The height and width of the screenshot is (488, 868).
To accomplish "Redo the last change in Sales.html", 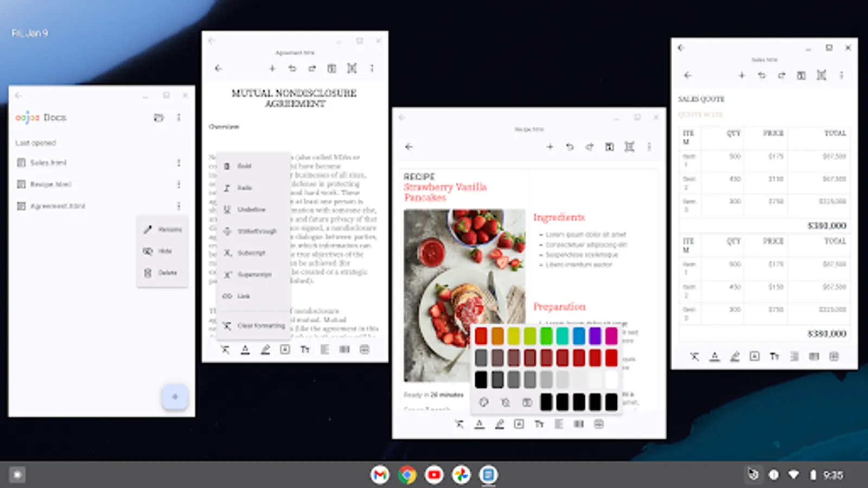I will (782, 75).
